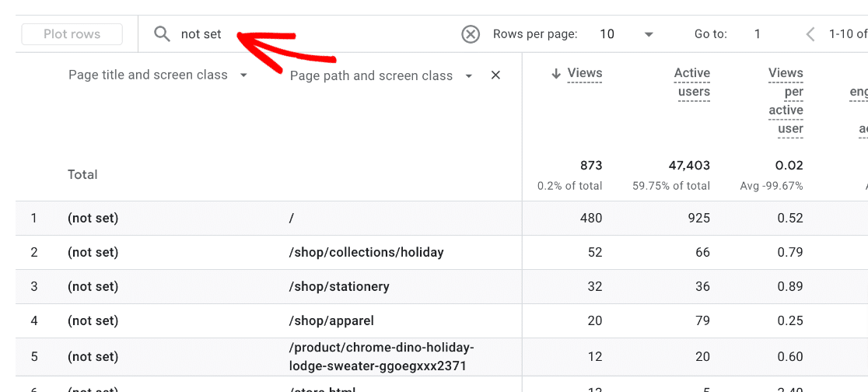The width and height of the screenshot is (868, 392).
Task: Click the 925 active users value
Action: pyautogui.click(x=699, y=218)
